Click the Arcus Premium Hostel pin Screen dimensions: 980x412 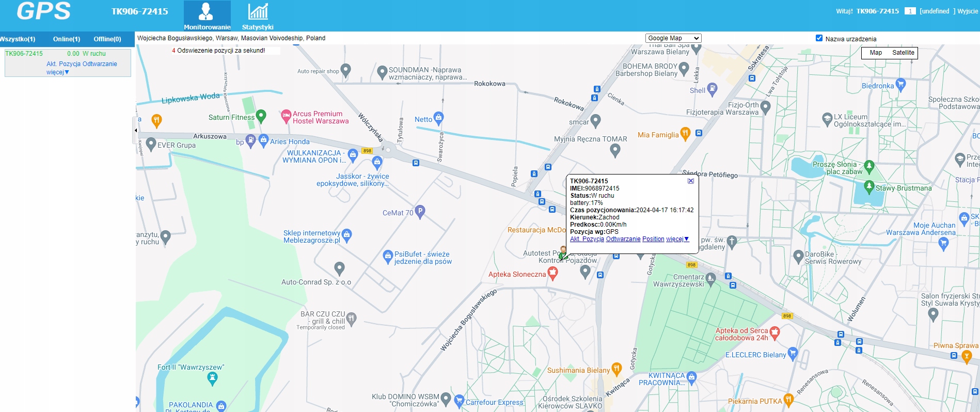click(x=286, y=116)
